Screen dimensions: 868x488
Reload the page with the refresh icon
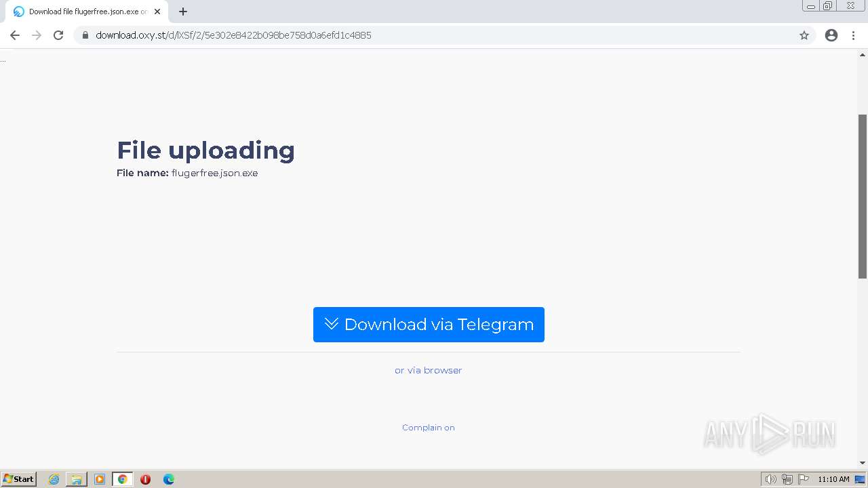tap(58, 35)
